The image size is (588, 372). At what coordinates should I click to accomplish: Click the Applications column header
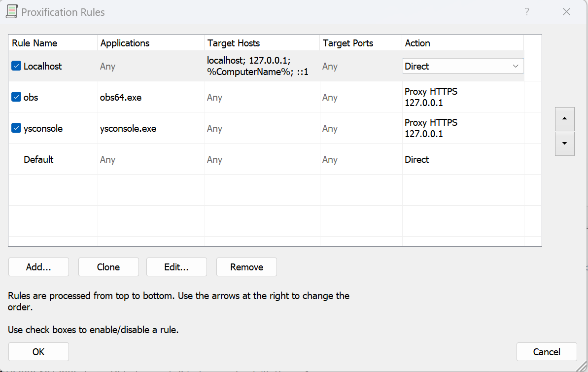point(125,43)
